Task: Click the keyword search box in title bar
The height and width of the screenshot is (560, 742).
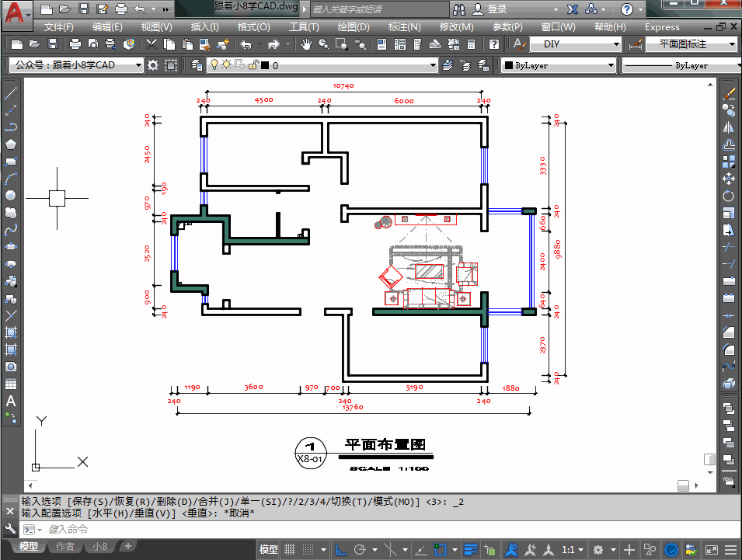Action: coord(378,9)
